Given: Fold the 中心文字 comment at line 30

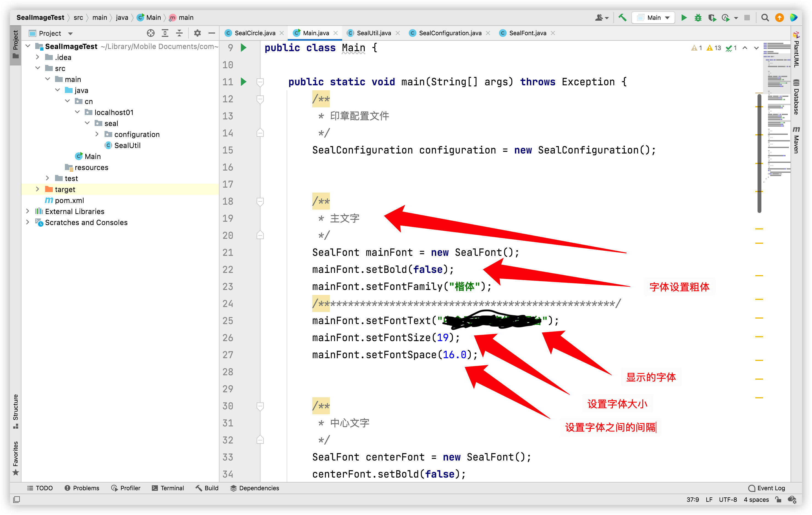Looking at the screenshot, I should pos(260,406).
